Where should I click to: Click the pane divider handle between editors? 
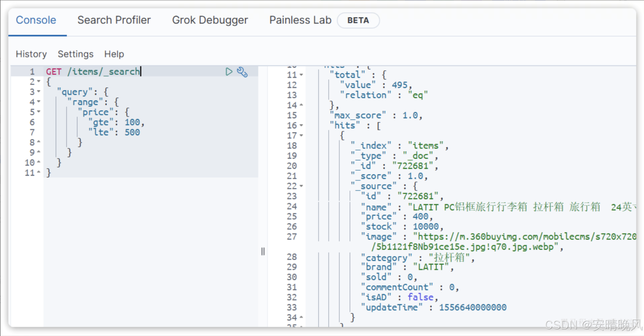[263, 251]
